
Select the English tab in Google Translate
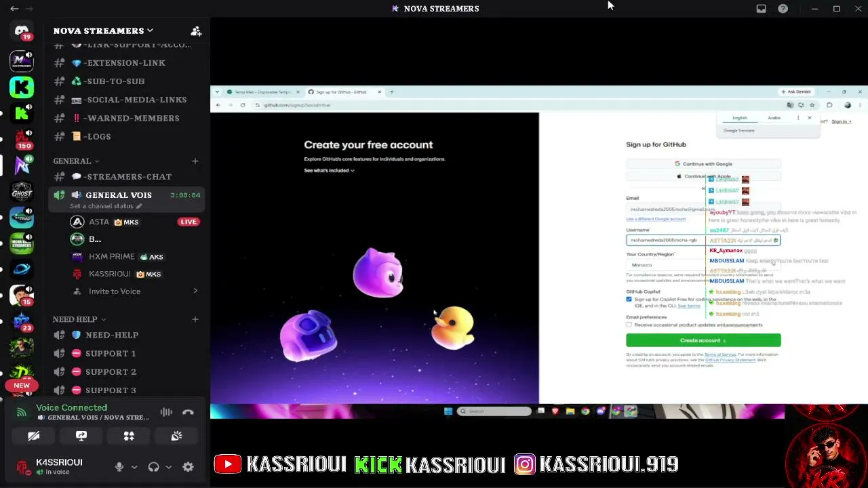pos(739,118)
